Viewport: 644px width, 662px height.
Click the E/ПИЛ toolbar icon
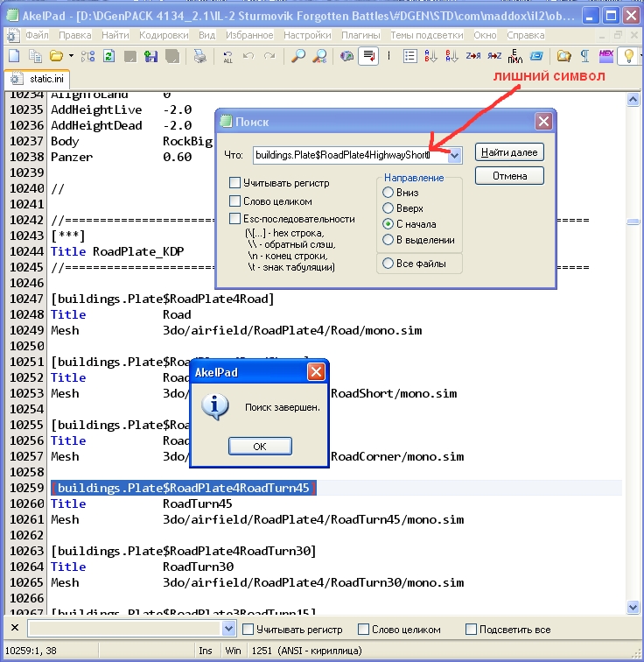(x=514, y=56)
